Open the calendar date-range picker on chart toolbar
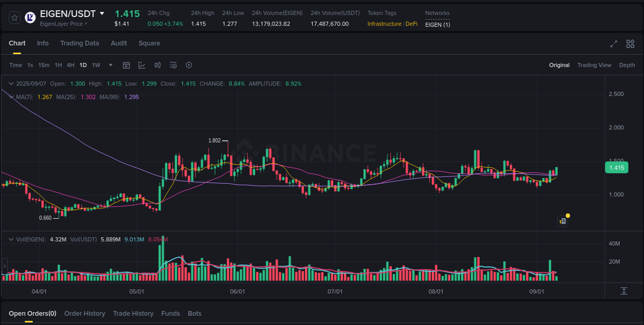The width and height of the screenshot is (644, 325). (126, 65)
